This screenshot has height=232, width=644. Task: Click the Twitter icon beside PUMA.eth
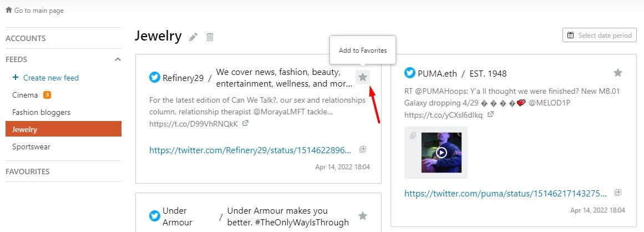click(410, 73)
